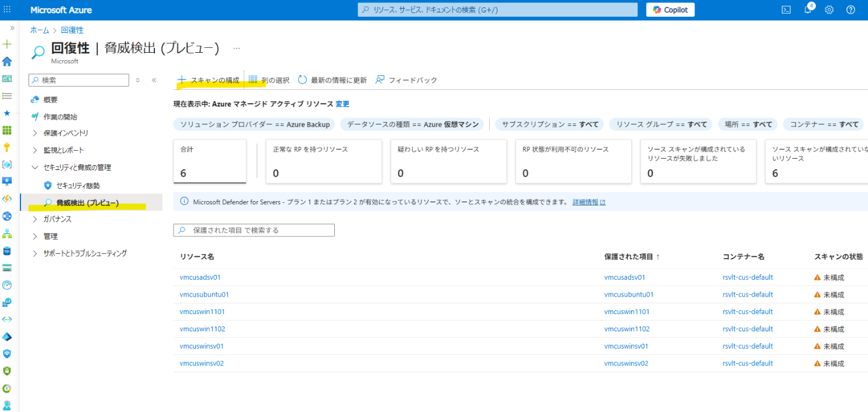Expand 管理 menu group
868x412 pixels.
coord(35,236)
